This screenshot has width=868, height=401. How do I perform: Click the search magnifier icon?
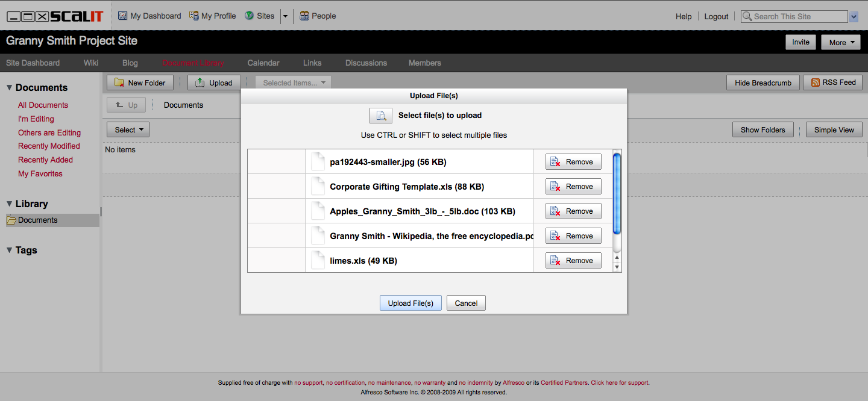pos(747,16)
